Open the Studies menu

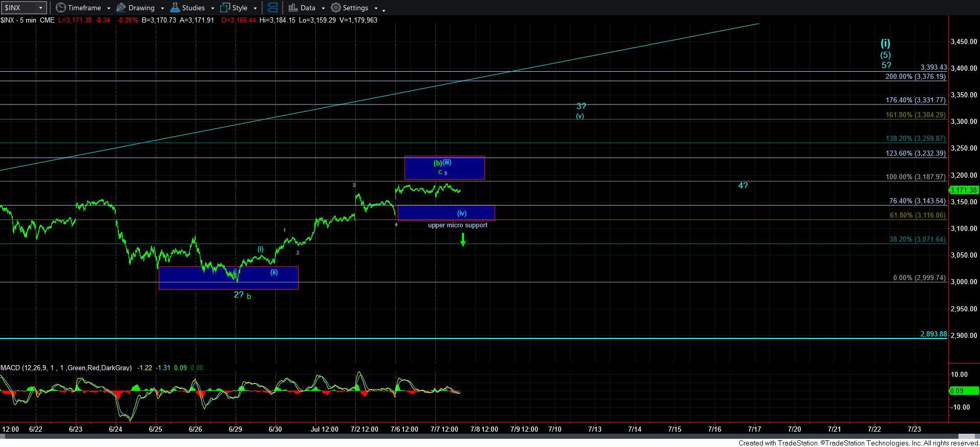point(193,8)
